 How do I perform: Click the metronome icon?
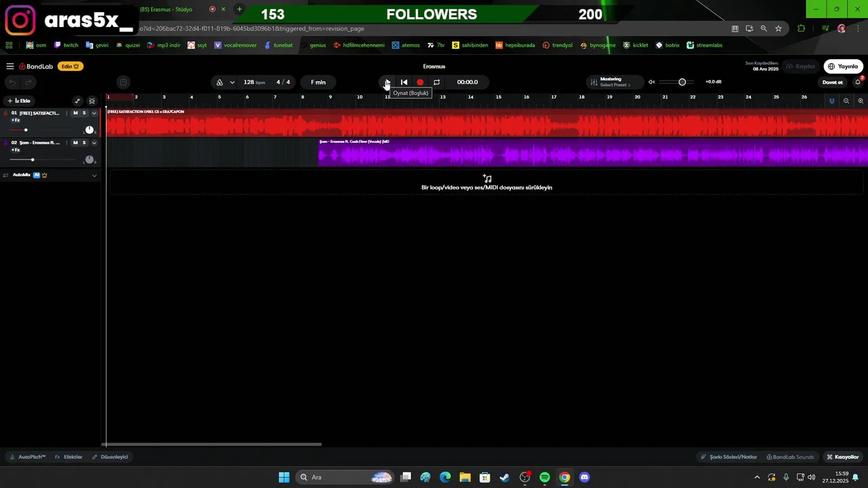tap(220, 82)
